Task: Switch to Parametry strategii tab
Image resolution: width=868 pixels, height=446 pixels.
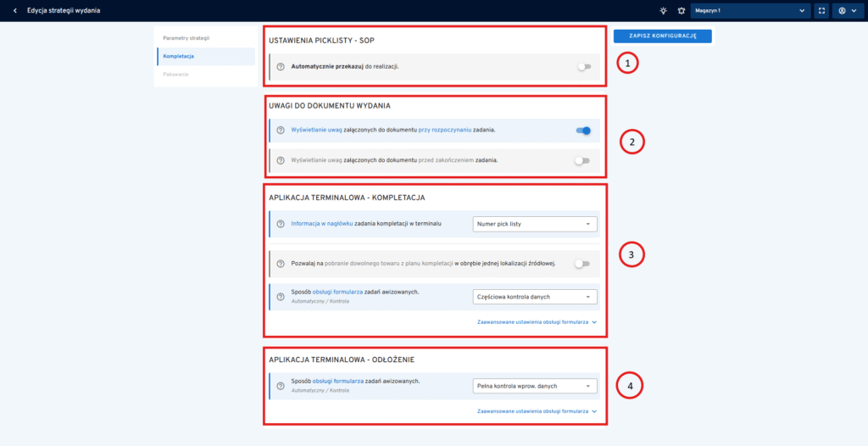Action: click(x=186, y=38)
